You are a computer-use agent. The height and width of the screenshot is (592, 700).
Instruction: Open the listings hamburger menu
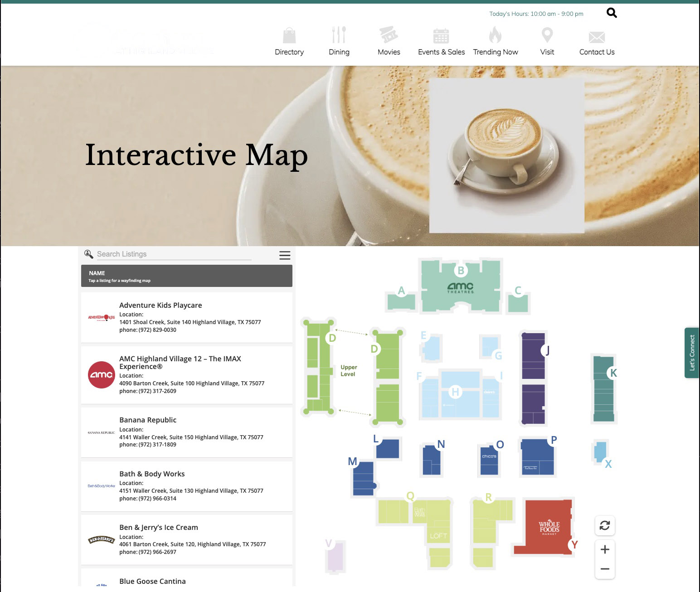(285, 255)
